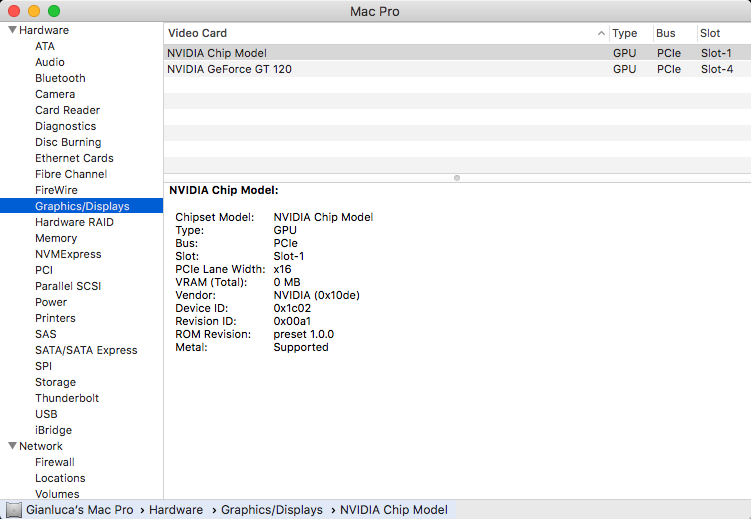This screenshot has height=519, width=751.
Task: Click the Vendor value NVIDIA (0x10de)
Action: tap(317, 295)
